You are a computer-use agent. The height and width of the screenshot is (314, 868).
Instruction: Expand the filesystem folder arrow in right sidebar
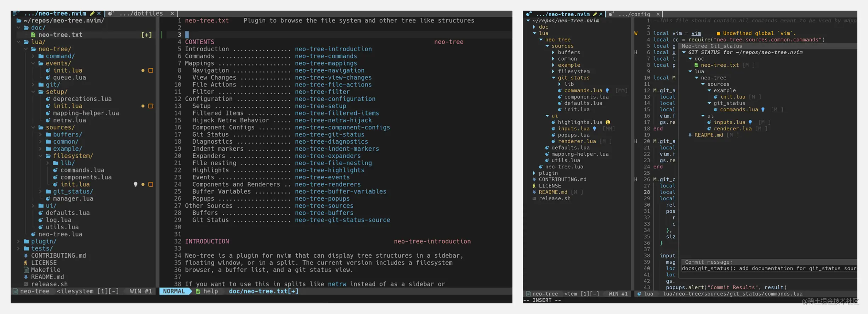(553, 72)
